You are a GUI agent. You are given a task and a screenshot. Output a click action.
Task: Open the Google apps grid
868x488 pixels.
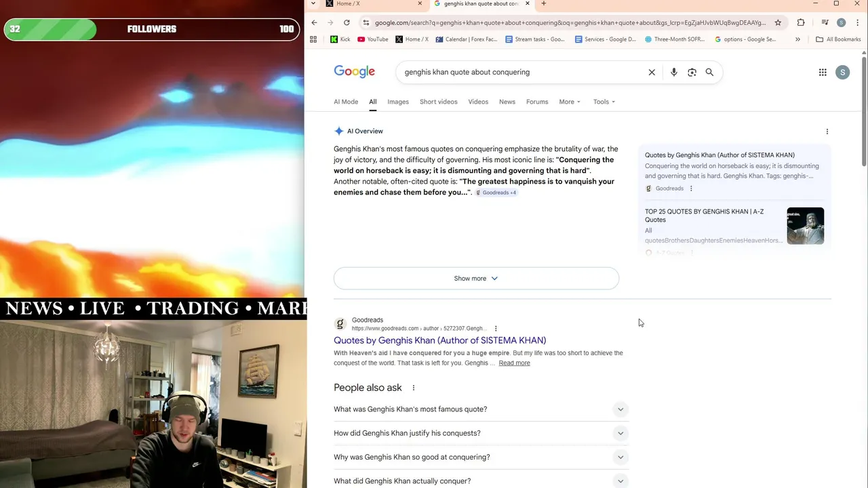pyautogui.click(x=823, y=72)
